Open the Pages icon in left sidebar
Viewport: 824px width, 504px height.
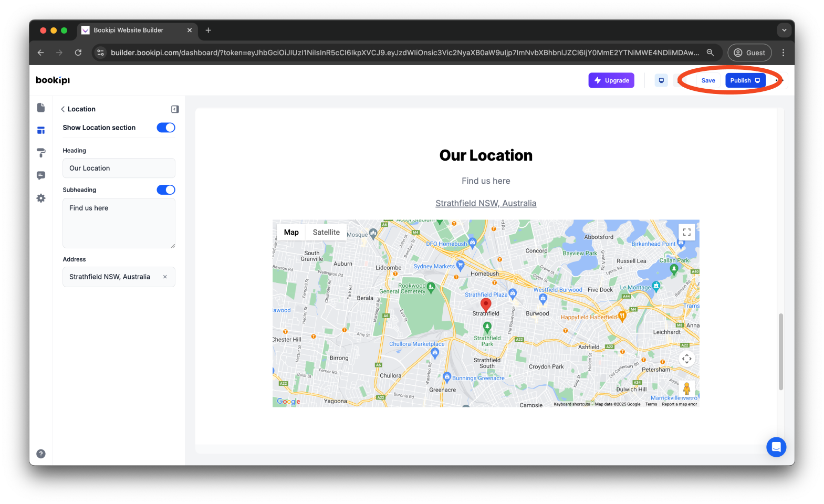coord(41,108)
